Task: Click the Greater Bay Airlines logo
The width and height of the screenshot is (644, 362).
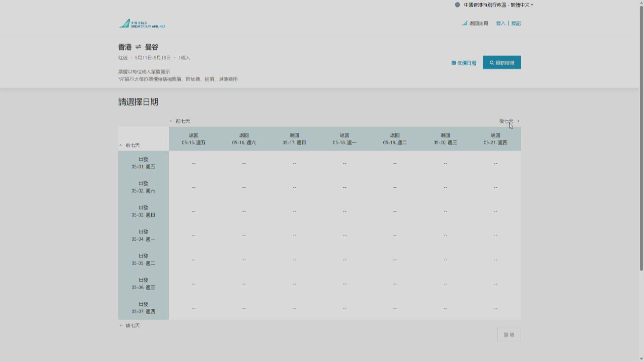Action: point(142,23)
